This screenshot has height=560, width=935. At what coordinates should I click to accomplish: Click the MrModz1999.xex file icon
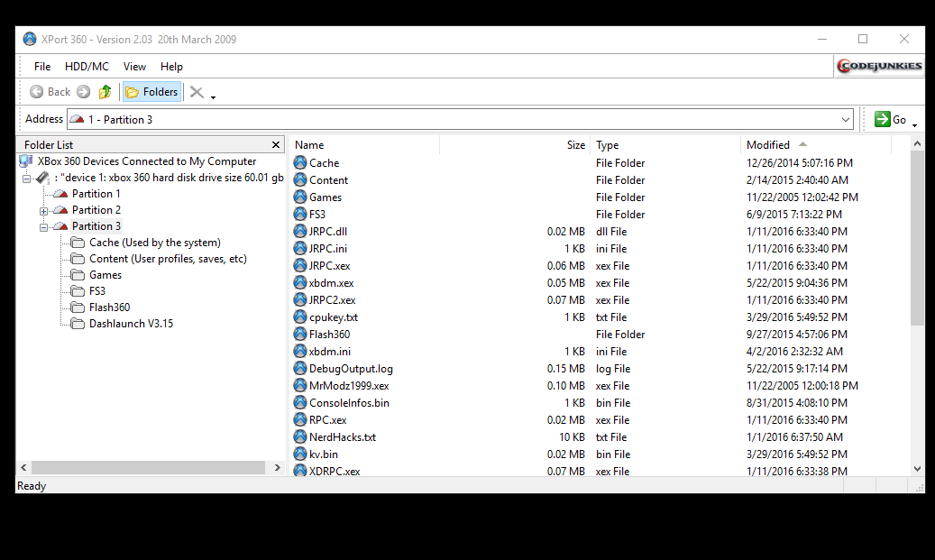300,385
